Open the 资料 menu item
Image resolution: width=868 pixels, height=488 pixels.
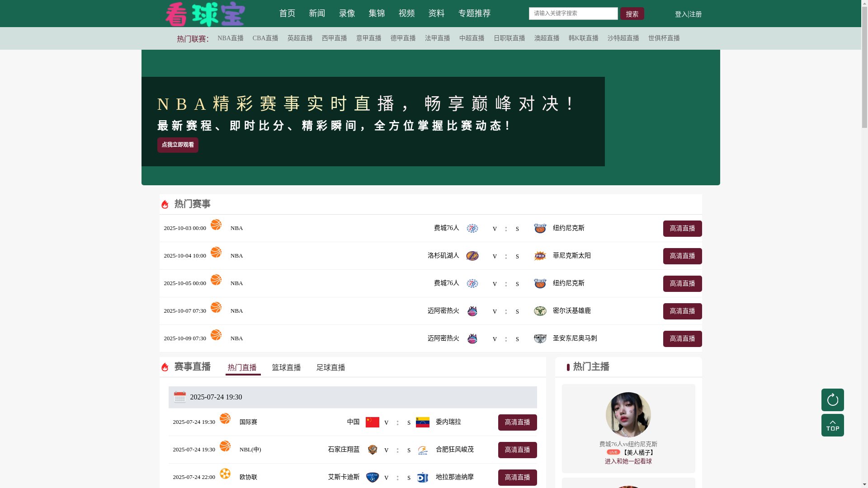tap(436, 14)
